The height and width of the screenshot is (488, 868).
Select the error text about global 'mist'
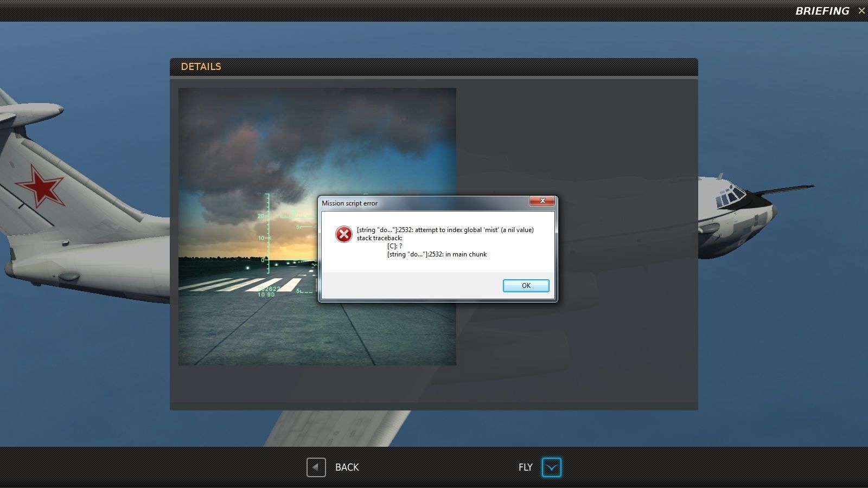pos(445,230)
